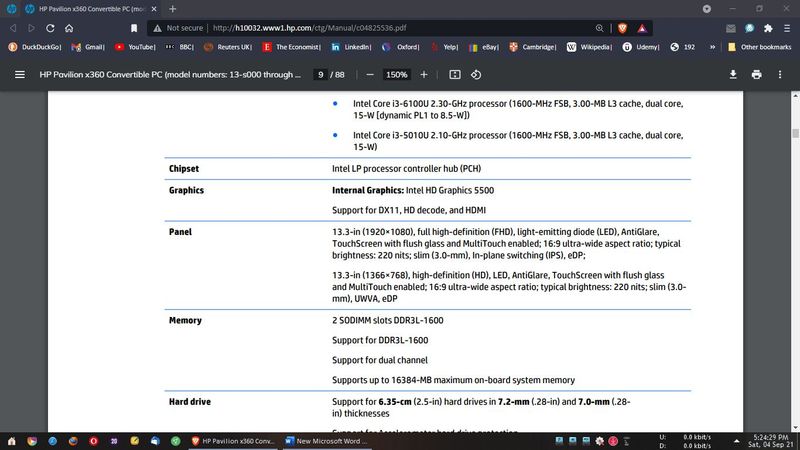Image resolution: width=800 pixels, height=450 pixels.
Task: Launch Opera from the taskbar
Action: click(x=93, y=441)
